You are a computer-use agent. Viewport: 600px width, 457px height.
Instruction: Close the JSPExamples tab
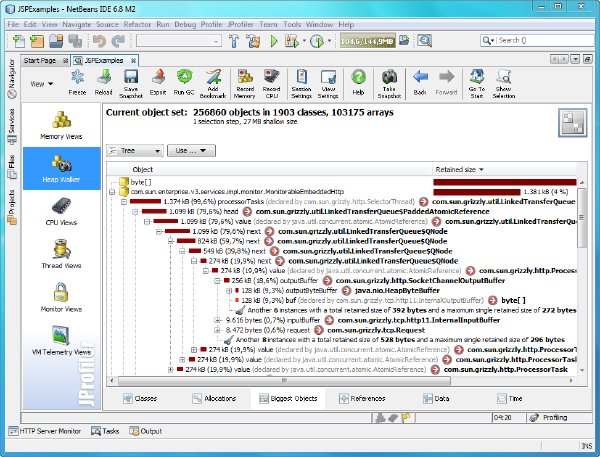coord(133,60)
